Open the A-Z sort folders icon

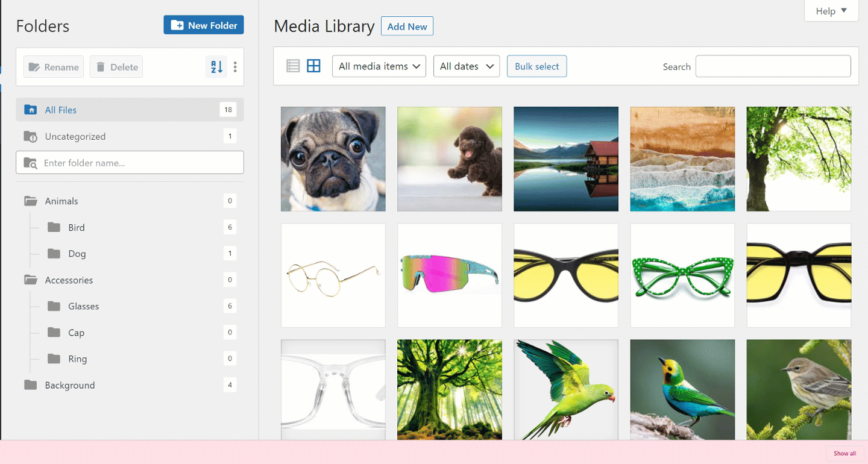216,67
